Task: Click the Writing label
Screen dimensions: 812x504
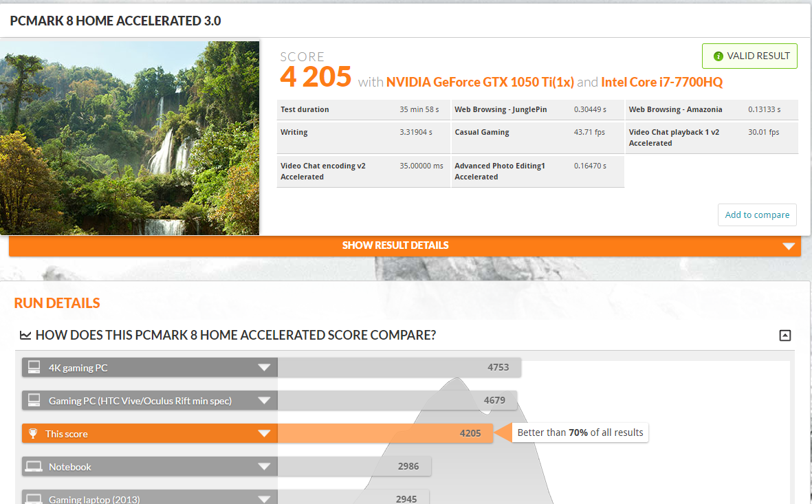Action: (294, 132)
